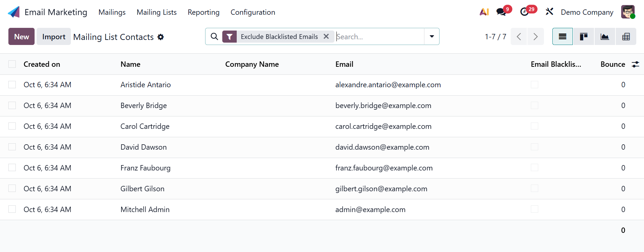Open the AI assistant icon
This screenshot has width=644, height=252.
point(484,12)
